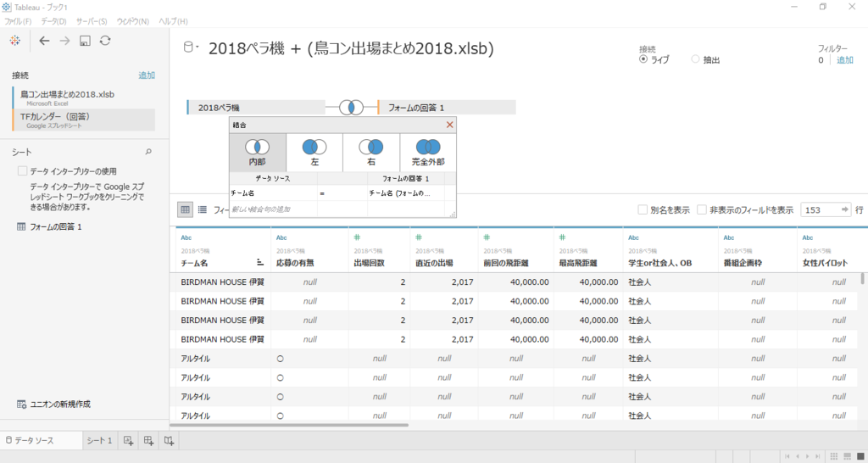Switch to grid preview view
Image resolution: width=868 pixels, height=463 pixels.
coord(186,210)
